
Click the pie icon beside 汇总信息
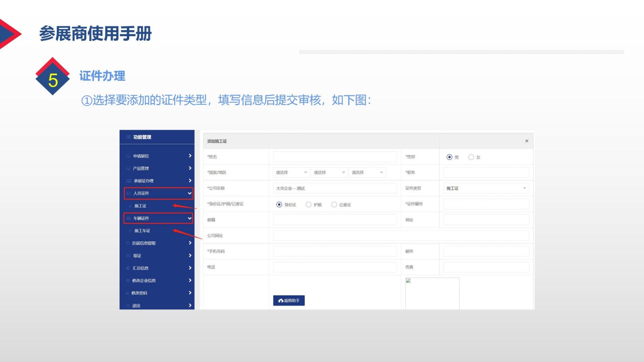click(128, 268)
